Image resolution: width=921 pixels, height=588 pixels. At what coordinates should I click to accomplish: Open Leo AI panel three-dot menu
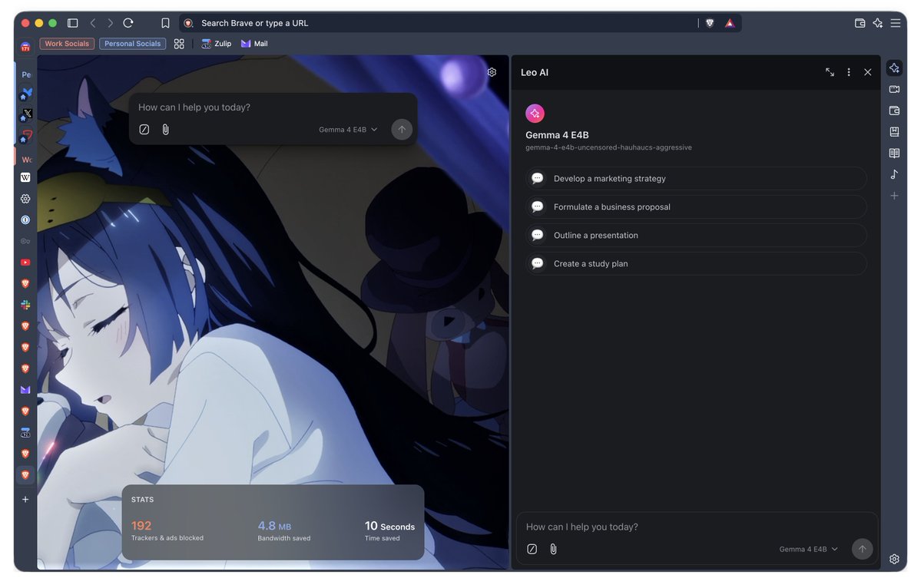click(x=849, y=72)
